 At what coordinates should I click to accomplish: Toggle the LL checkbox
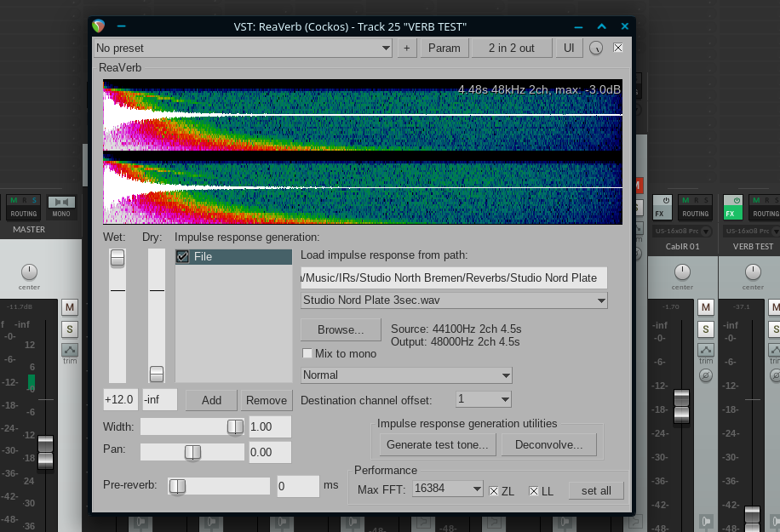(533, 491)
